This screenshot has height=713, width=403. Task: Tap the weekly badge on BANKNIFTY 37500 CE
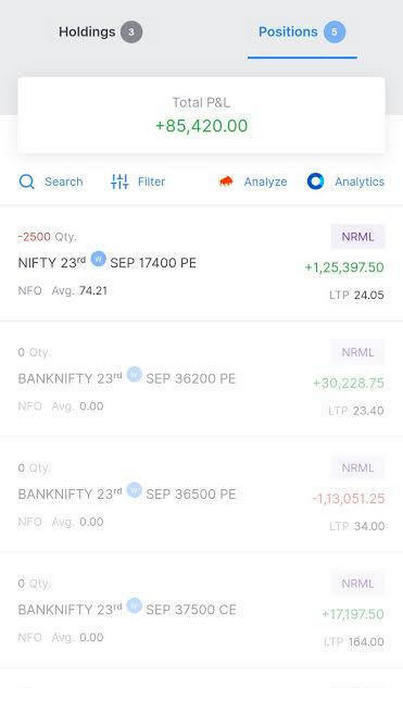[x=134, y=605]
